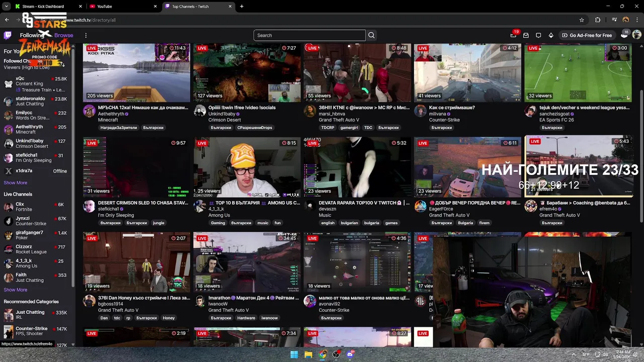This screenshot has height=362, width=644.
Task: Click the jungle tag under stefkicha1 stream
Action: (158, 223)
